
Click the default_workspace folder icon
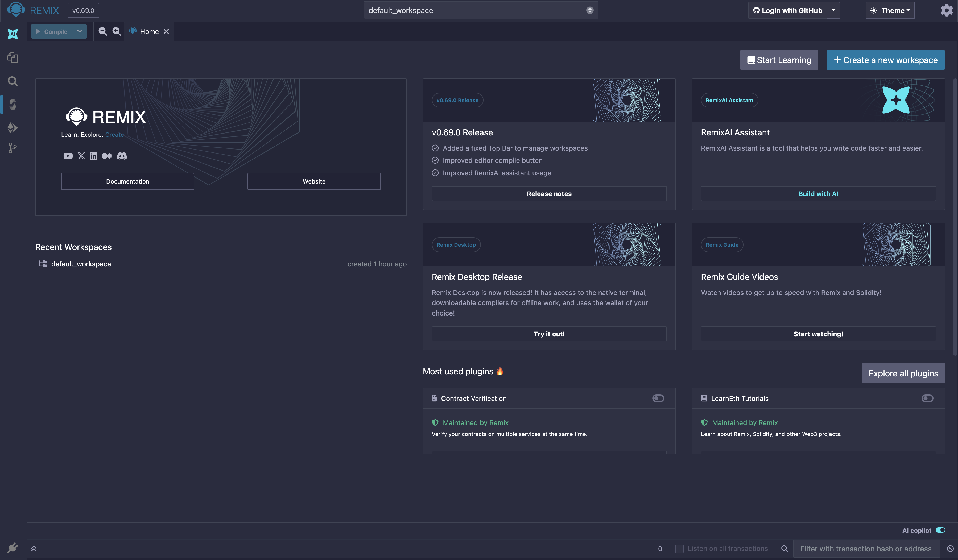(43, 264)
